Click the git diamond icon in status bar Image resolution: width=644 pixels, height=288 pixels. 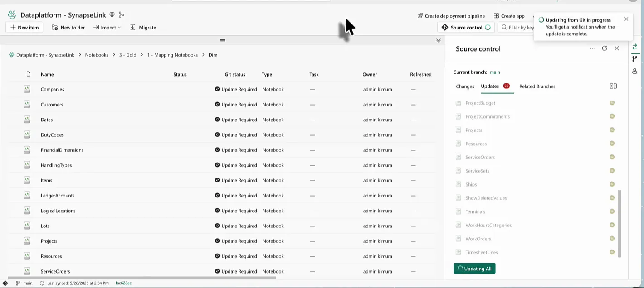click(x=5, y=283)
